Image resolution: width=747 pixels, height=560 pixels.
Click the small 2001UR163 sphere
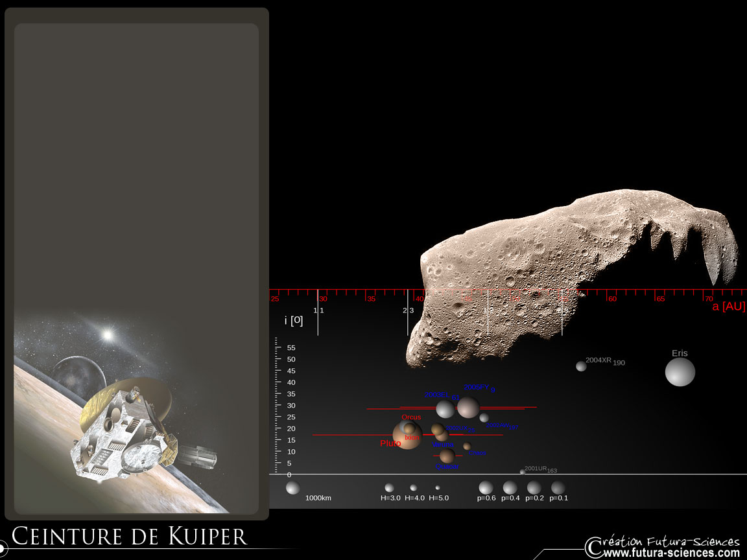pos(522,472)
